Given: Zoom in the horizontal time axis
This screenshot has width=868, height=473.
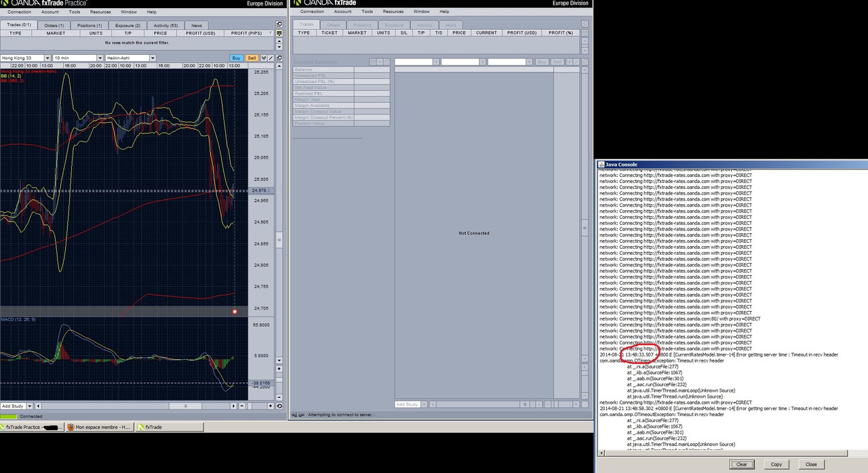Looking at the screenshot, I should point(271,406).
